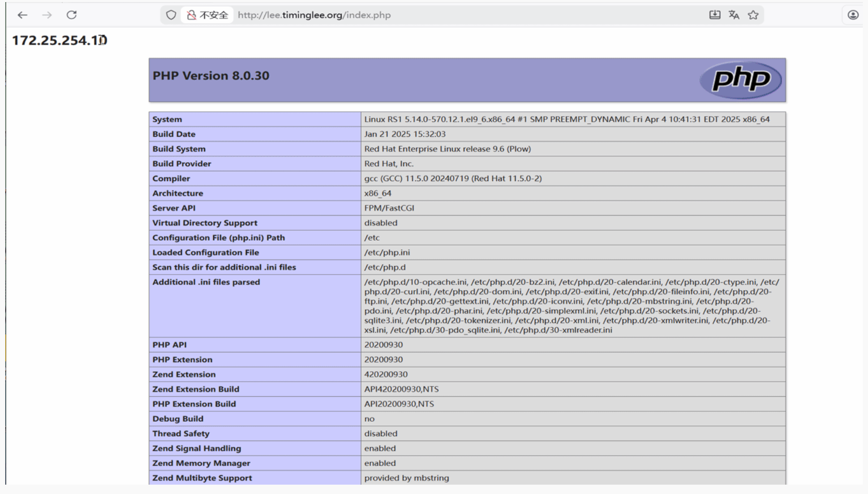The width and height of the screenshot is (868, 494).
Task: Click the System row label
Action: 167,120
